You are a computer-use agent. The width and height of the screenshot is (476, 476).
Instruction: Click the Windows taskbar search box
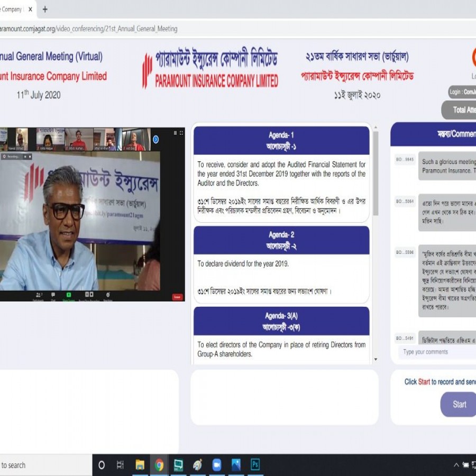click(x=45, y=465)
